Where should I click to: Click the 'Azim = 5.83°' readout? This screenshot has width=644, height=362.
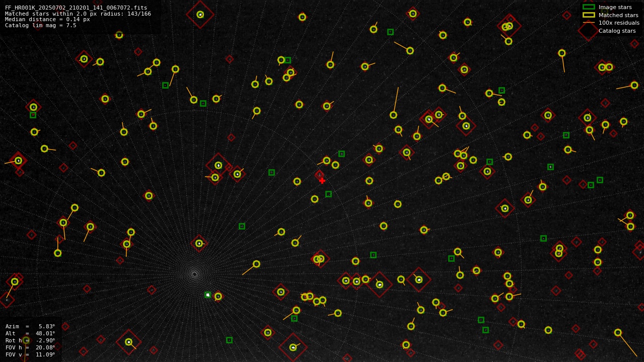[x=30, y=326]
